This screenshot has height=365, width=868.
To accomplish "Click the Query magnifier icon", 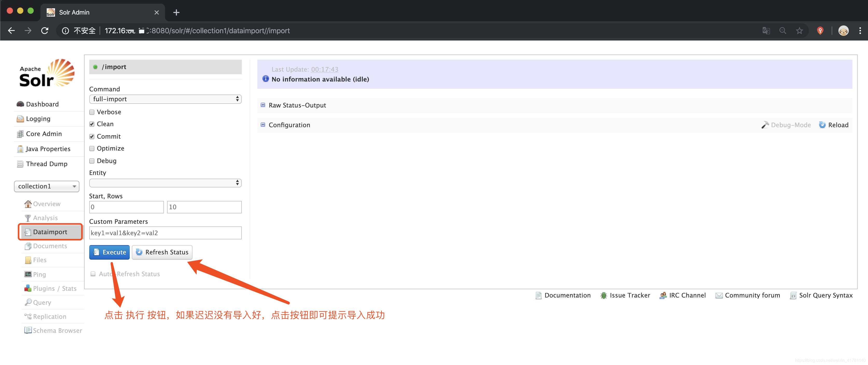I will click(28, 302).
